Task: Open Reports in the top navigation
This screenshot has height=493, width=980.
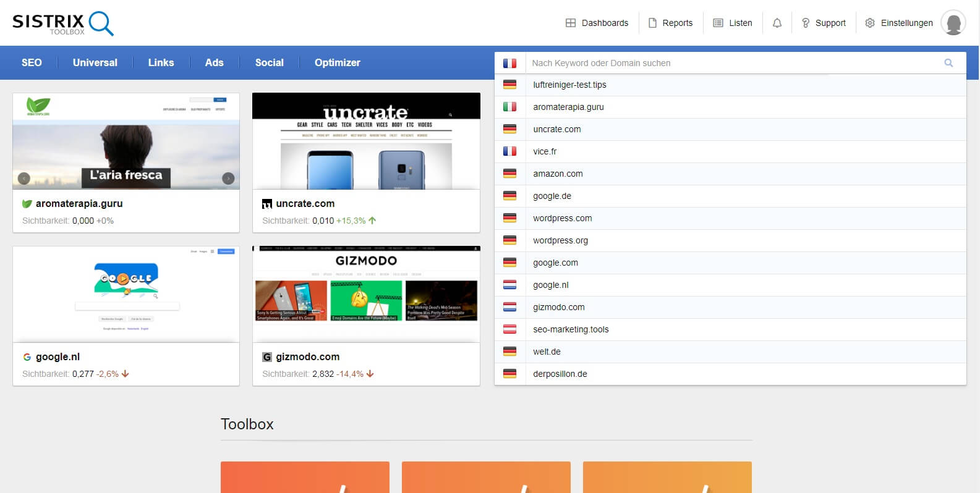Action: [x=670, y=23]
